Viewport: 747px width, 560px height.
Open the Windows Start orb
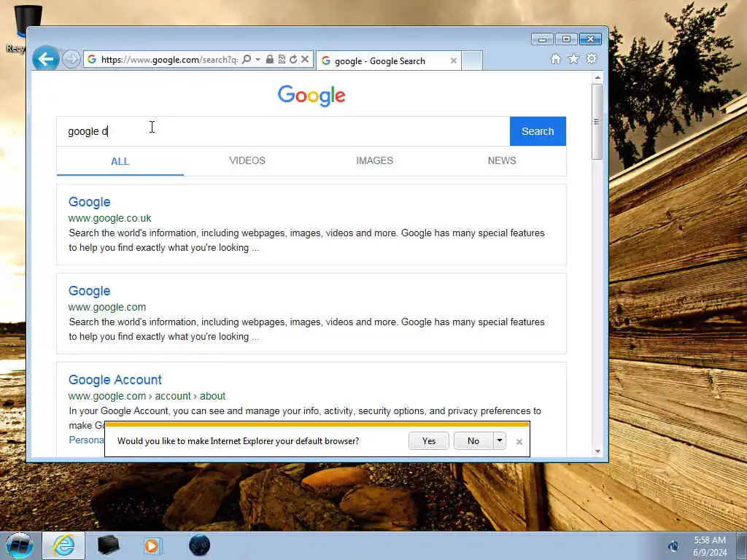20,545
